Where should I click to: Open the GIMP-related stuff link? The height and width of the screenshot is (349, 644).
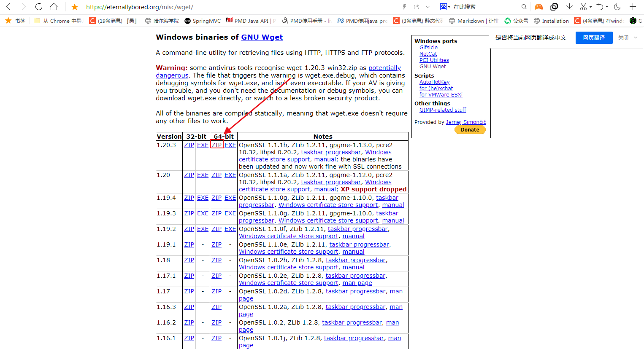click(x=443, y=110)
